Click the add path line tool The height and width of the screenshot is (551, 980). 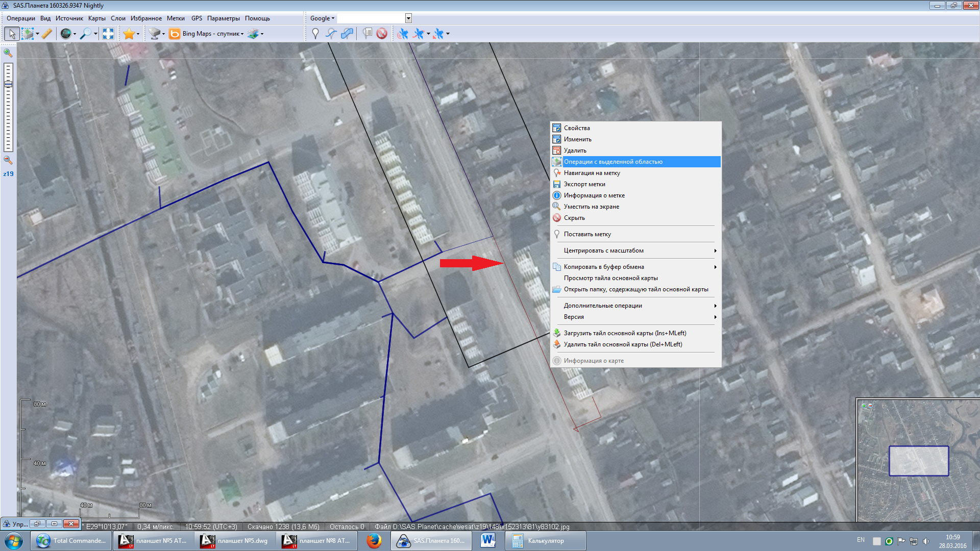point(331,34)
